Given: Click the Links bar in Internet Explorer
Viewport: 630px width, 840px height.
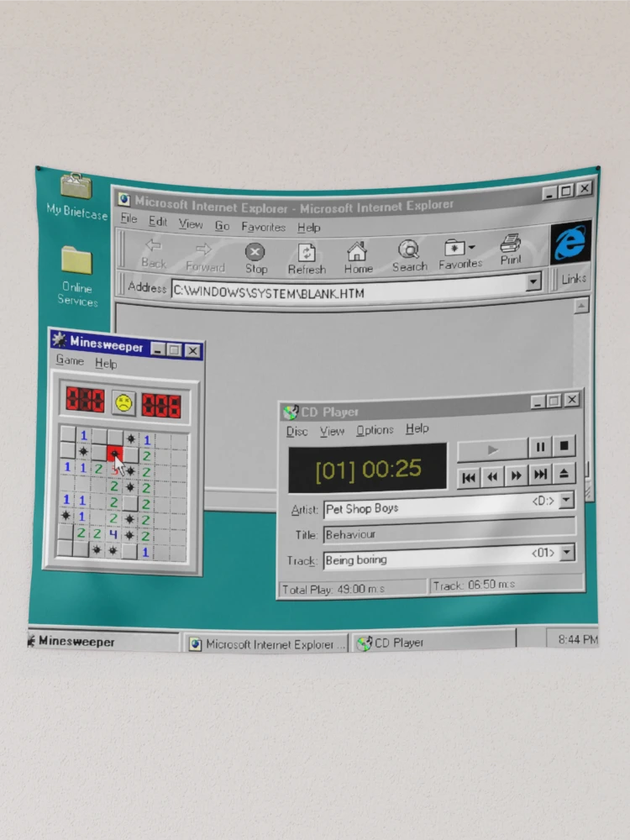Looking at the screenshot, I should point(573,279).
